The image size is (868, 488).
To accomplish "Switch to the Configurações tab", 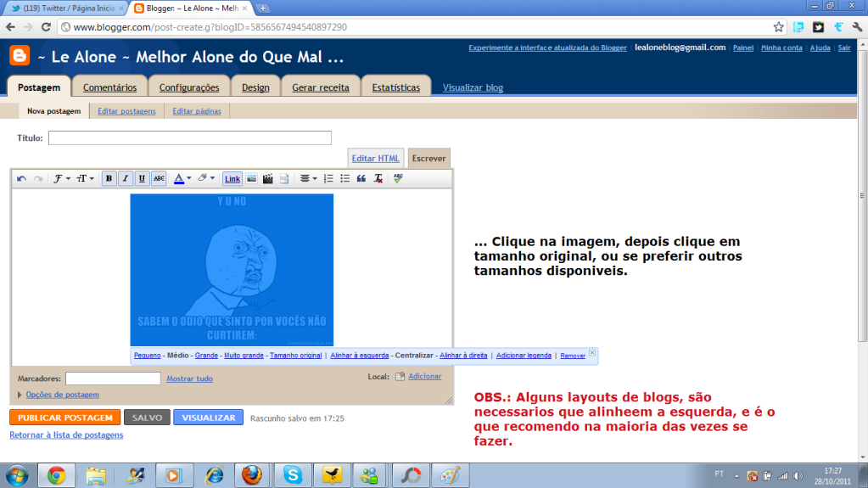I will (x=189, y=87).
